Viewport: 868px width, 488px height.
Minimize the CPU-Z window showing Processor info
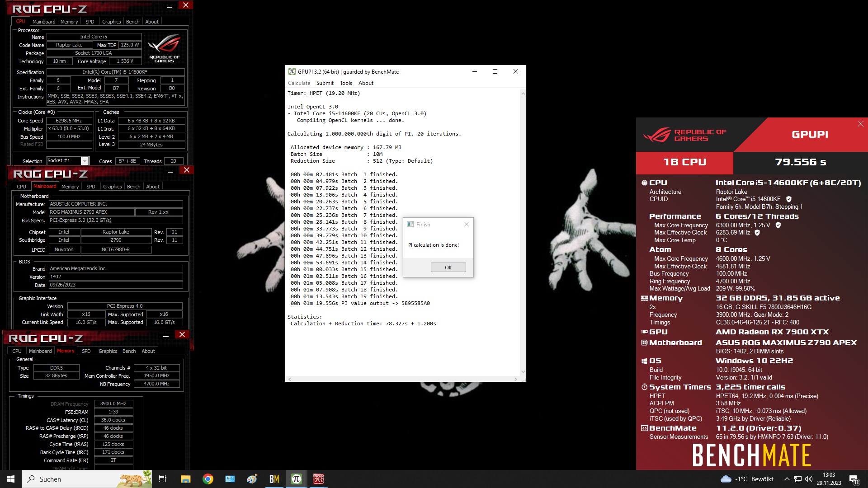(x=169, y=6)
